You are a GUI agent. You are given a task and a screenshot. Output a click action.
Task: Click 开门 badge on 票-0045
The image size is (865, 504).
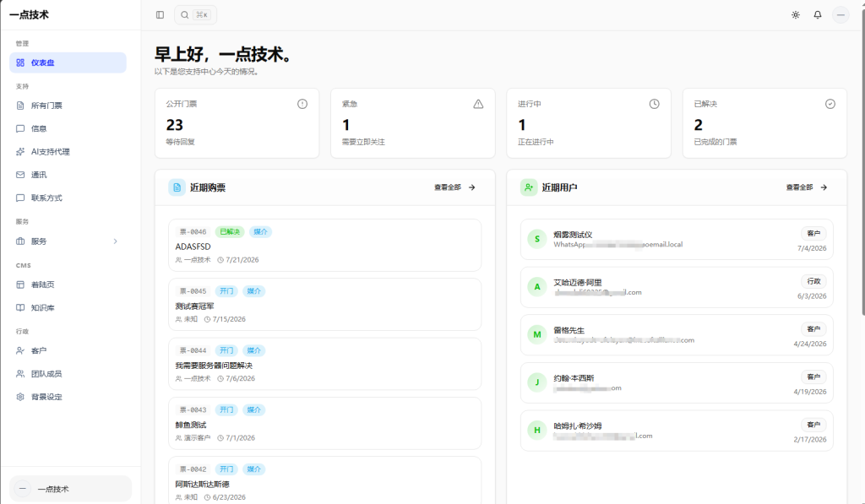tap(226, 291)
